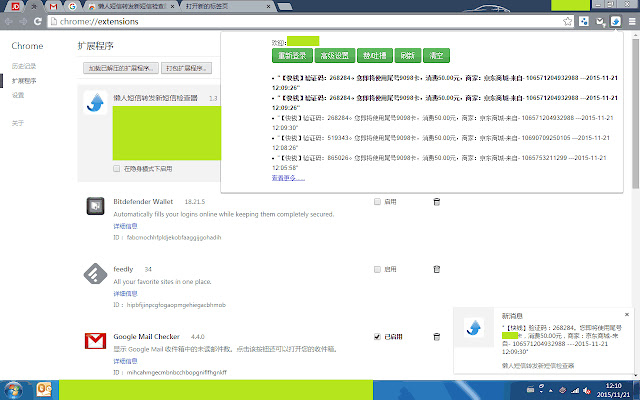Click the page vertical scrollbar

tap(636, 114)
